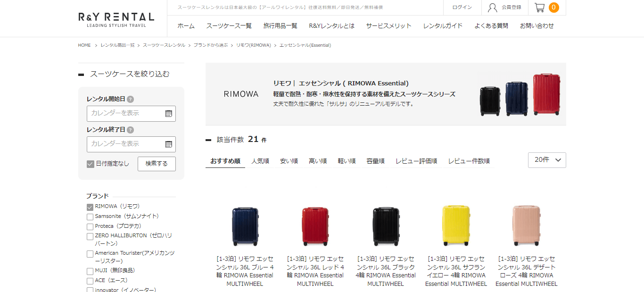Uncheck the RIMOWA brand checkbox
The height and width of the screenshot is (292, 644).
point(90,207)
